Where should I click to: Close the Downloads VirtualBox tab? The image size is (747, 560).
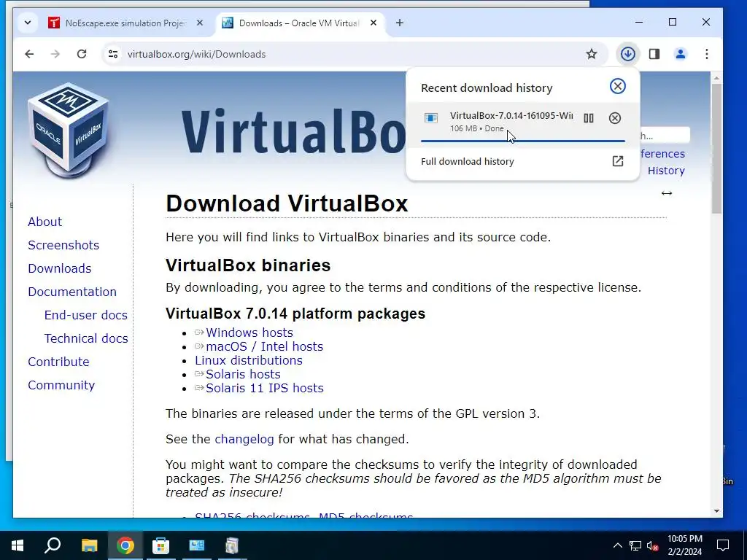373,23
